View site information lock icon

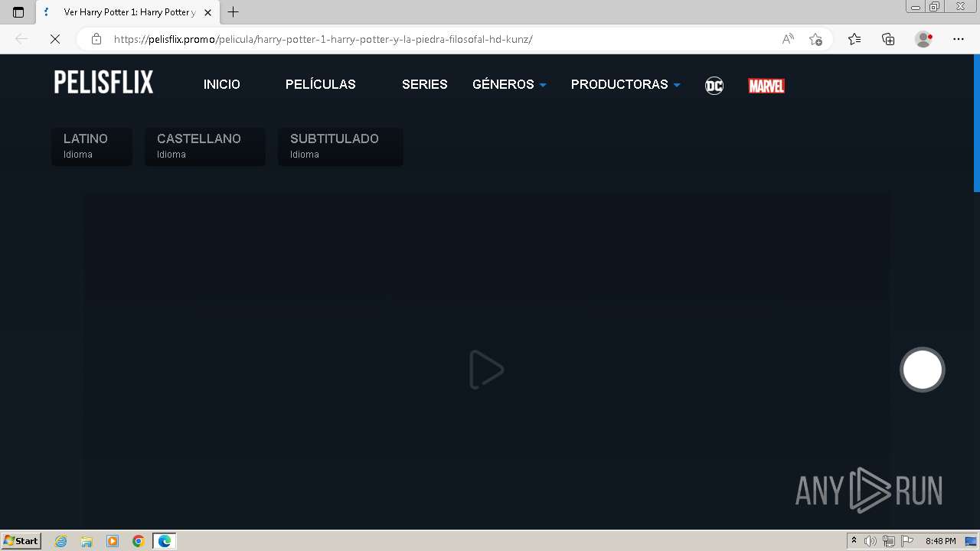[96, 39]
